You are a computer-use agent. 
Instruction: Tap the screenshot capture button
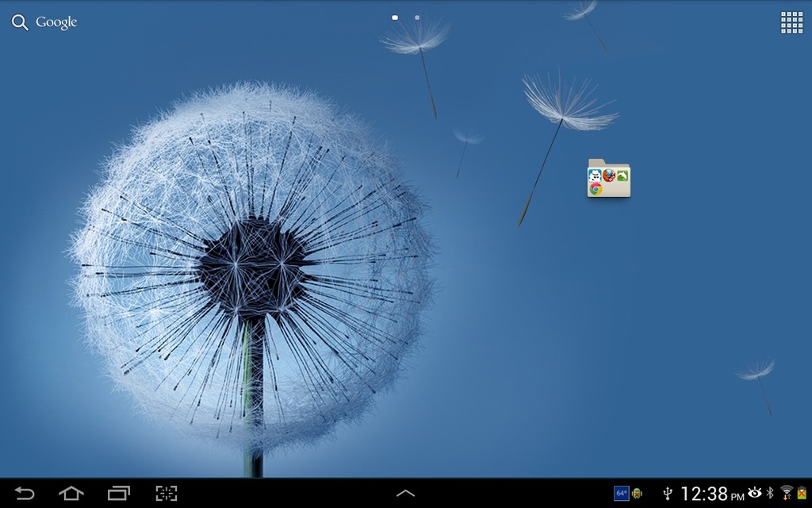[x=167, y=494]
